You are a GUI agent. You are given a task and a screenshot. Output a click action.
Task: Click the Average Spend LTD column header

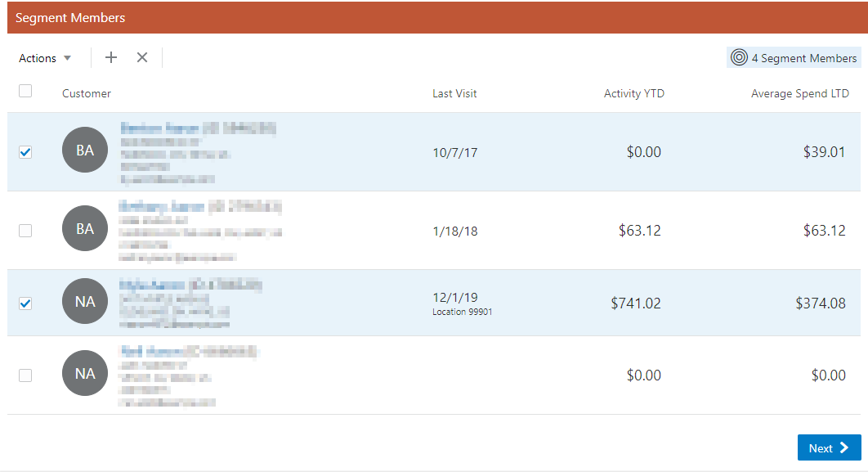coord(800,93)
